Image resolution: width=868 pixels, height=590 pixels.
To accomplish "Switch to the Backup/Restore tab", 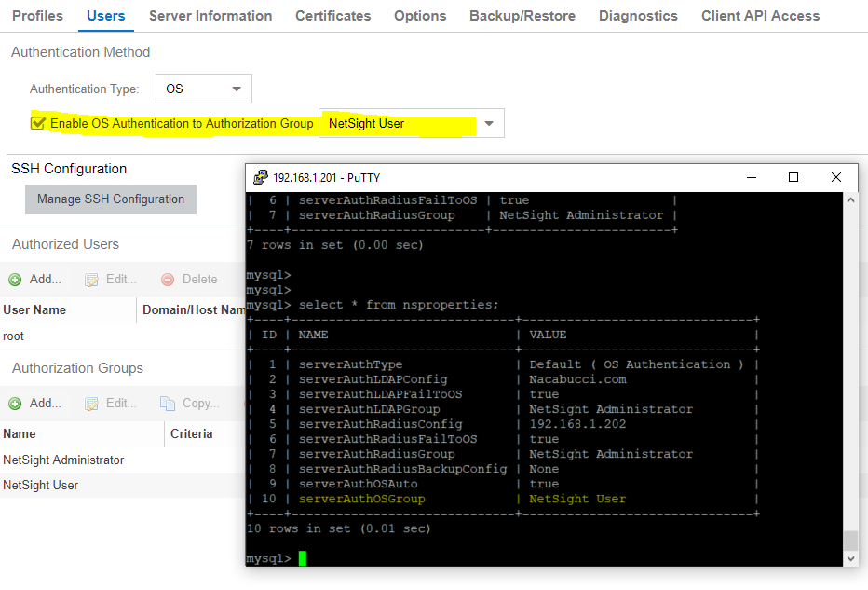I will [x=522, y=16].
